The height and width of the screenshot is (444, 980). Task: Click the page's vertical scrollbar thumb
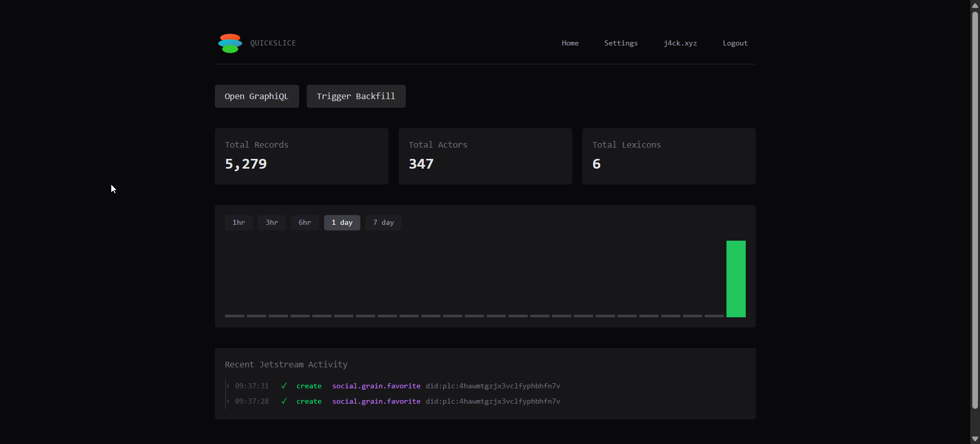pos(975,209)
